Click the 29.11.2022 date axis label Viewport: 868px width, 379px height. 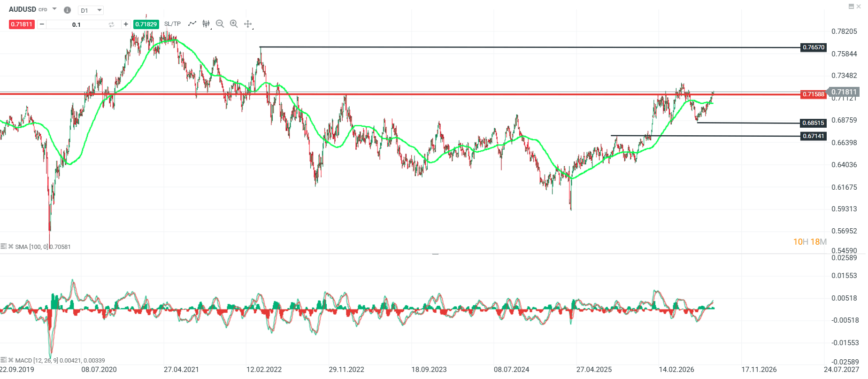coord(346,370)
